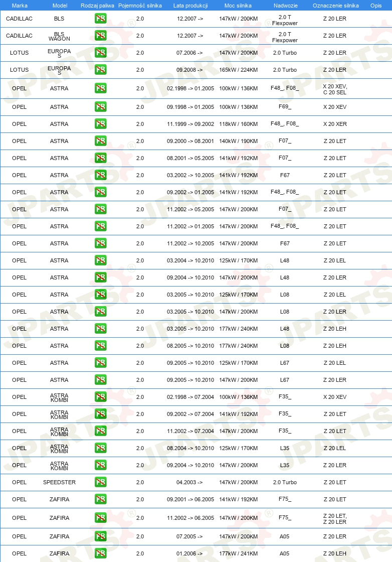Click the '09.1998 -> 01.2005' date cell

[x=190, y=107]
